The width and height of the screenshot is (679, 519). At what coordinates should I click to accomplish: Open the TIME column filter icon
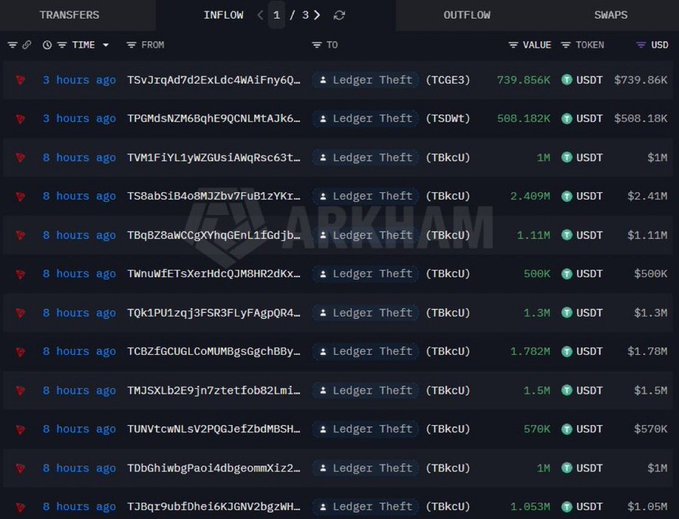point(62,45)
